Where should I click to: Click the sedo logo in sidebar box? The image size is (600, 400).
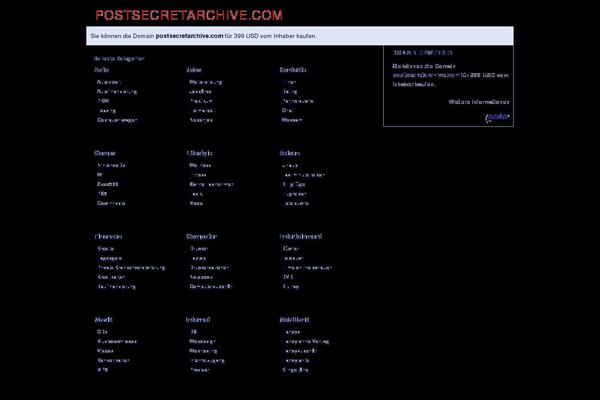click(497, 118)
